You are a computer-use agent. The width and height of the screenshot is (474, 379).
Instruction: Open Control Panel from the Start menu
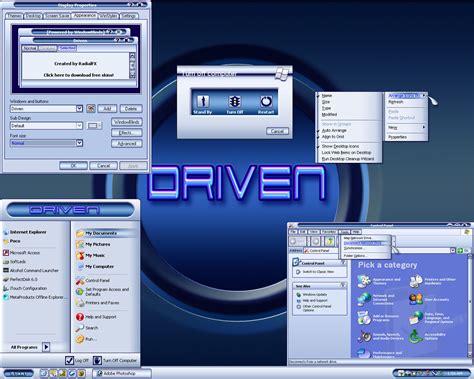pyautogui.click(x=92, y=281)
